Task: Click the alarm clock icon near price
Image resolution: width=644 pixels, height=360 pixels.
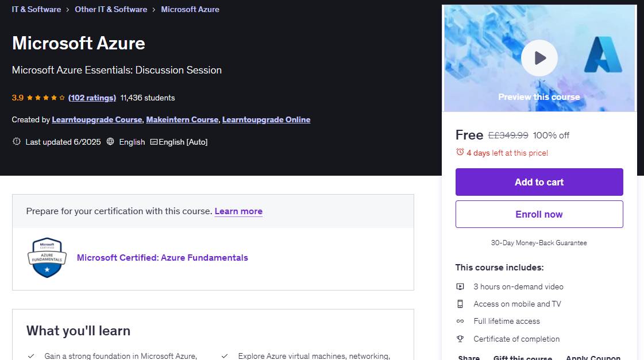Action: click(460, 152)
